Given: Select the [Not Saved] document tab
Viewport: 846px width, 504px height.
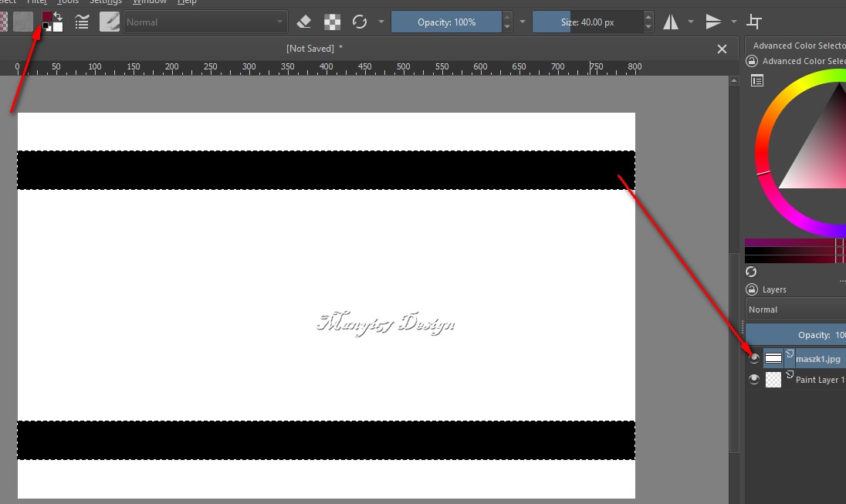Looking at the screenshot, I should pyautogui.click(x=315, y=49).
